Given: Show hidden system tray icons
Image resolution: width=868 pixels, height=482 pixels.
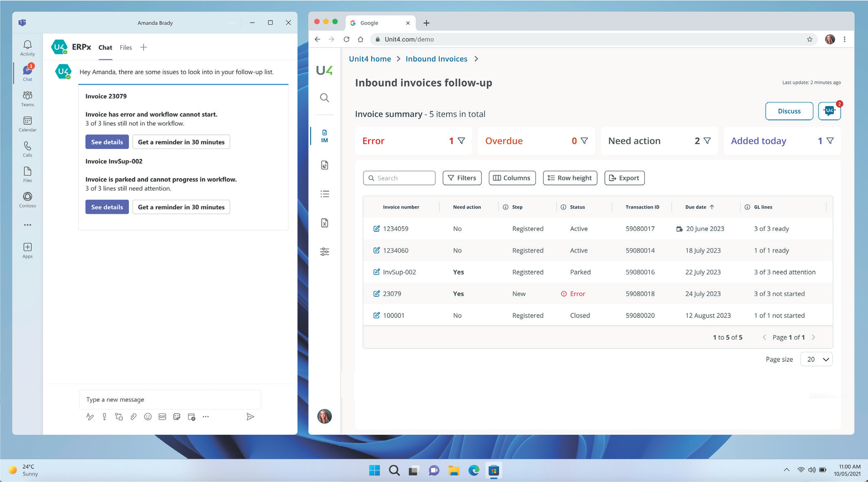Looking at the screenshot, I should click(786, 470).
